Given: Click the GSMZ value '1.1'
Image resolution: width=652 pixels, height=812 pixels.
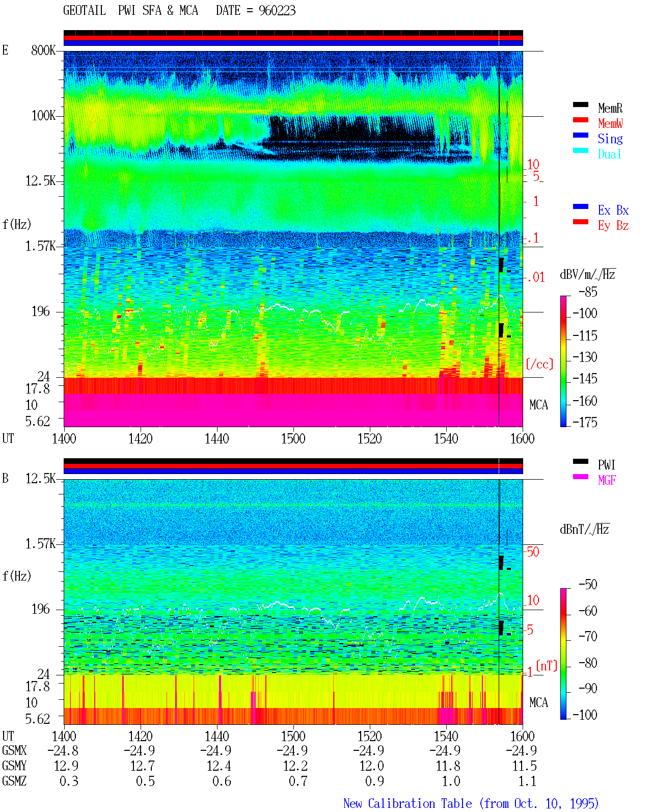Looking at the screenshot, I should click(x=528, y=781).
